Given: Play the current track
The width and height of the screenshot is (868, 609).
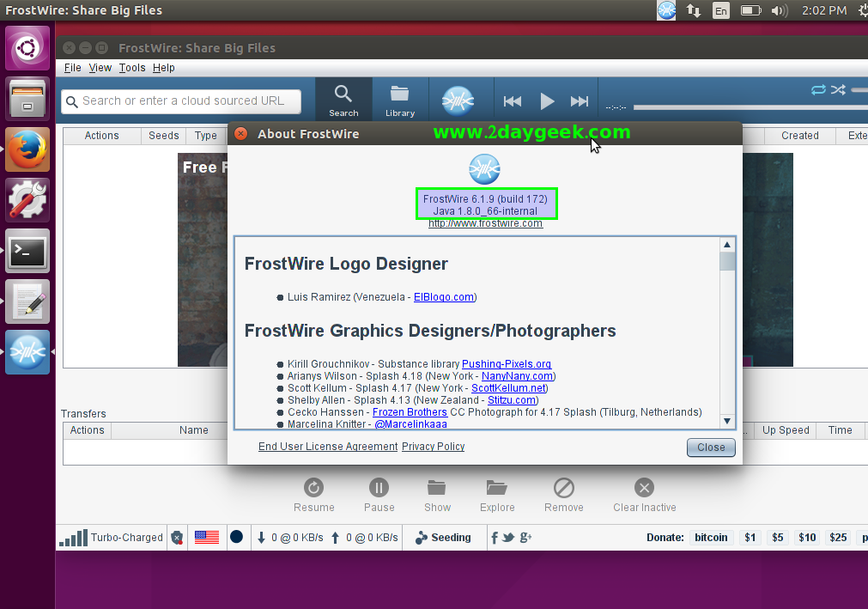Looking at the screenshot, I should point(546,101).
